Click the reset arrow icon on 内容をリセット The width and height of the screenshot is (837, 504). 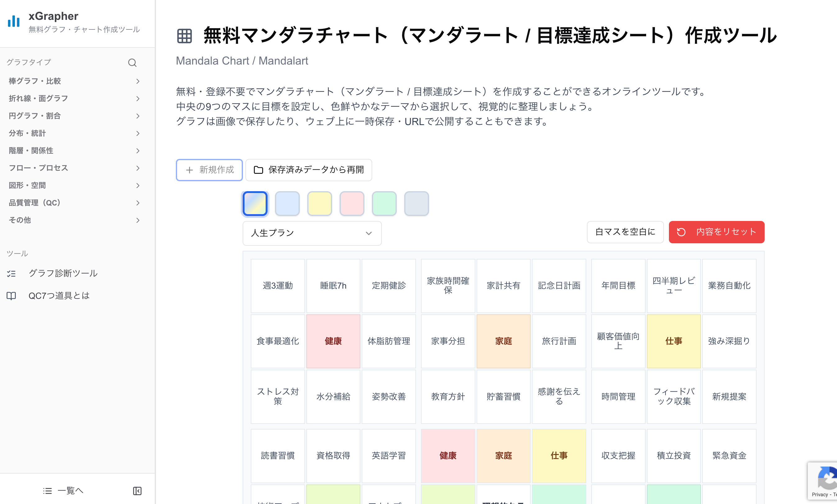pyautogui.click(x=680, y=232)
